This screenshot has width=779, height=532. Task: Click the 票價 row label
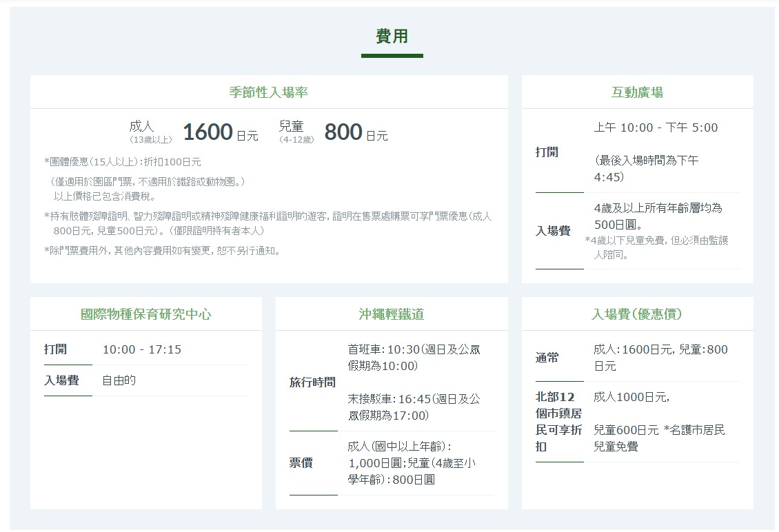[301, 463]
